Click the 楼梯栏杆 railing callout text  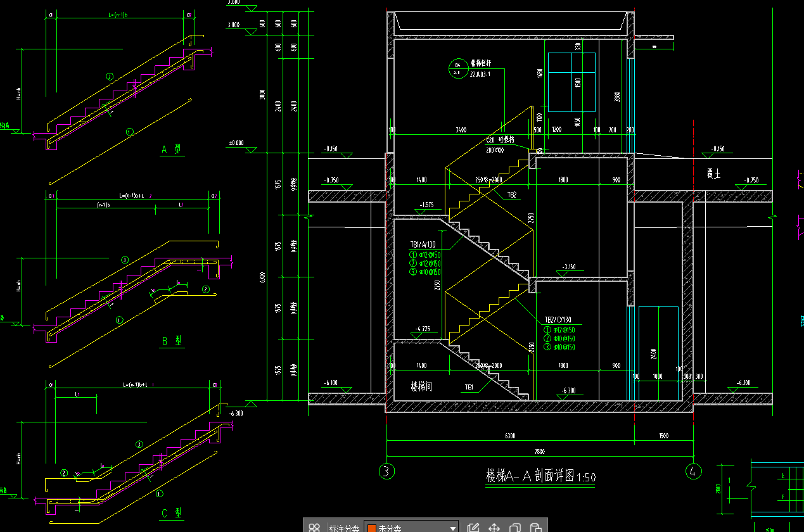(481, 64)
